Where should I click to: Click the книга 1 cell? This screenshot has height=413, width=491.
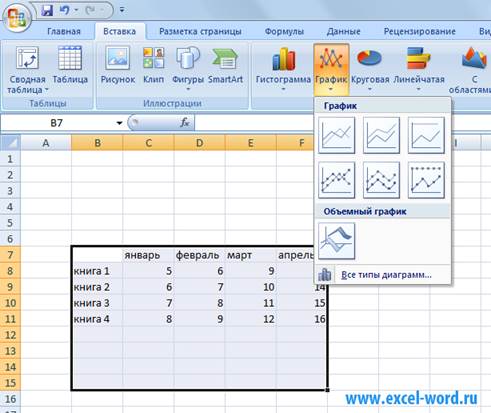97,271
